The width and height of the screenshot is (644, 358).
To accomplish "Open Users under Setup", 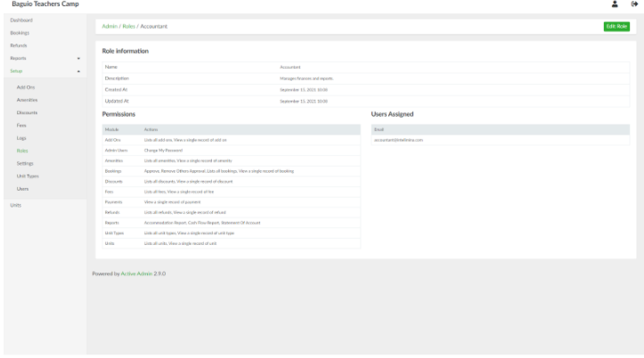I will click(x=23, y=189).
